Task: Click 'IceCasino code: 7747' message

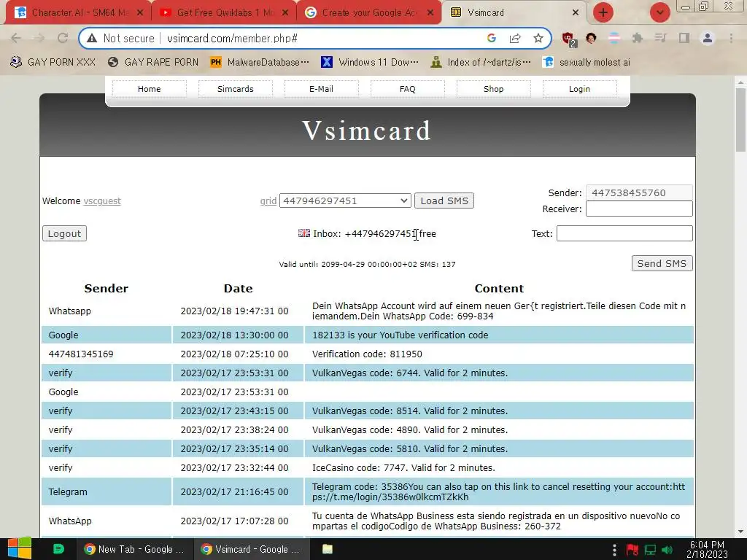Action: pos(403,467)
